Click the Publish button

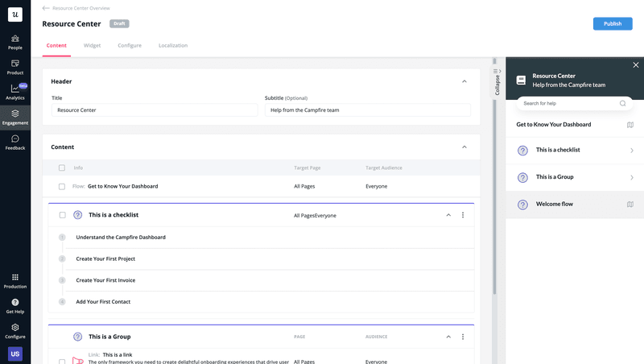pos(612,23)
